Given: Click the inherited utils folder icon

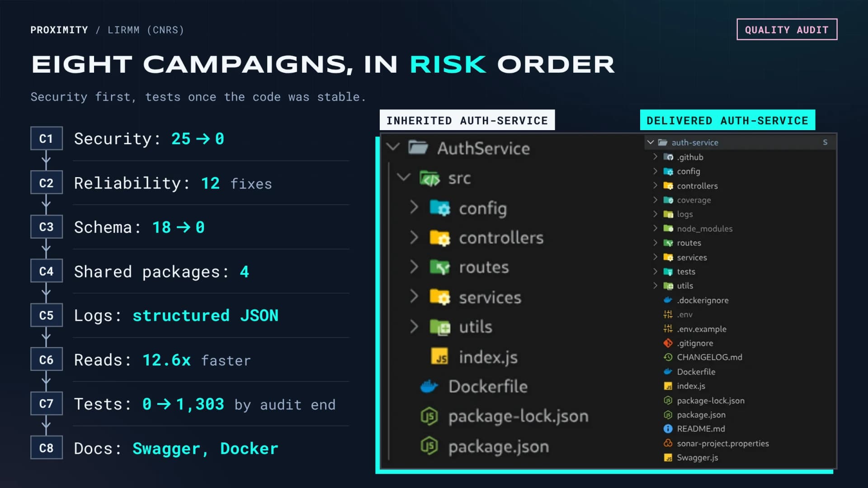Looking at the screenshot, I should pyautogui.click(x=440, y=327).
